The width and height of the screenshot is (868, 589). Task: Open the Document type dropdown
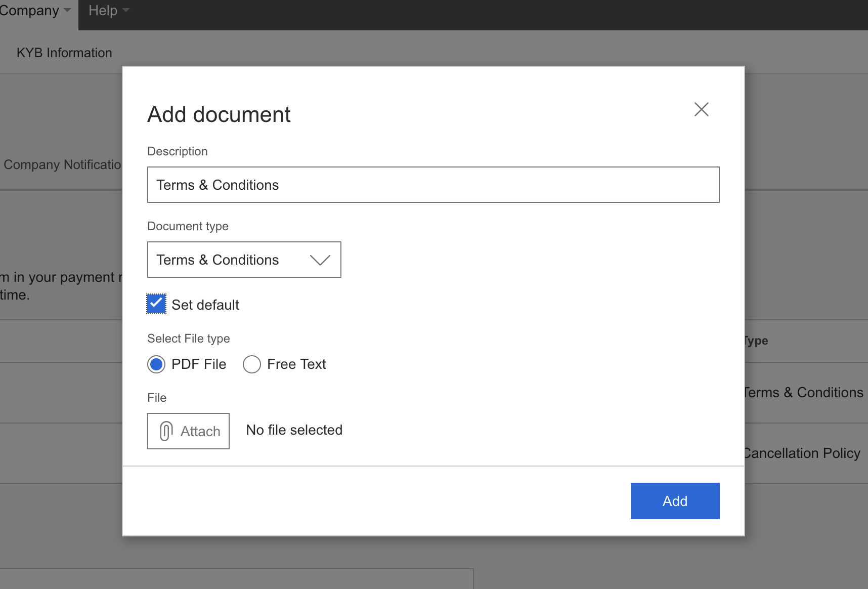[244, 260]
